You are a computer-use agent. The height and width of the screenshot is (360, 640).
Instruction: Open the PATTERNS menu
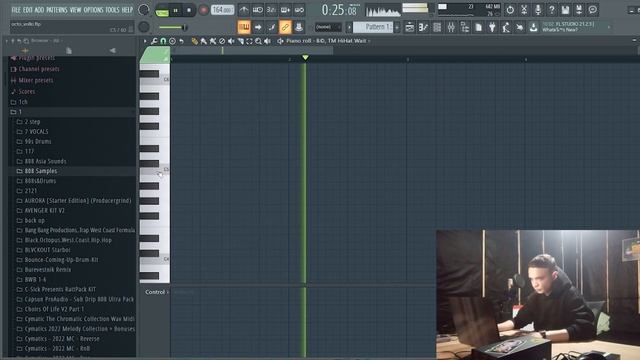[56, 10]
